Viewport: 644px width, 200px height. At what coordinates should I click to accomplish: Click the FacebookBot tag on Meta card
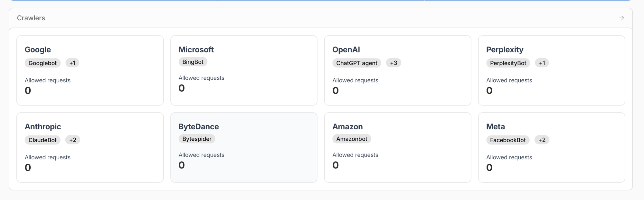(x=508, y=140)
